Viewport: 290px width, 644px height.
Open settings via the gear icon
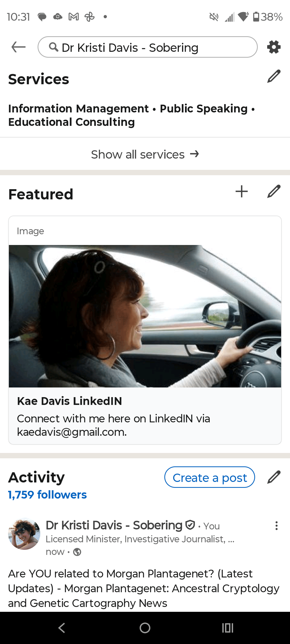(x=274, y=47)
